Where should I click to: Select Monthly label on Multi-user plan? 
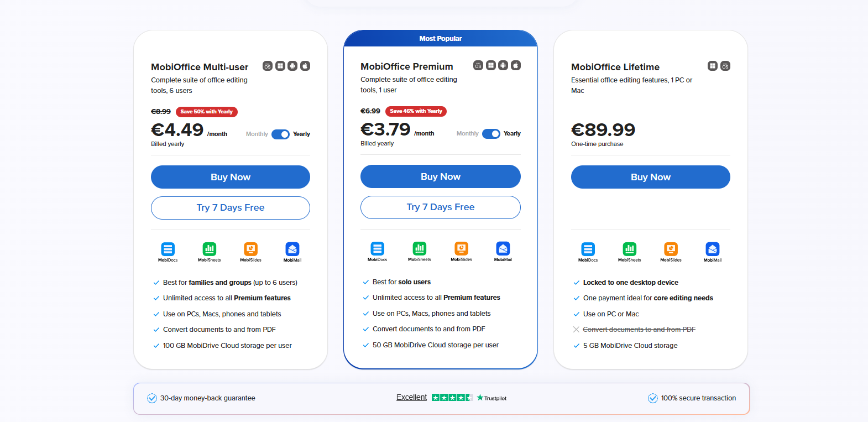257,134
